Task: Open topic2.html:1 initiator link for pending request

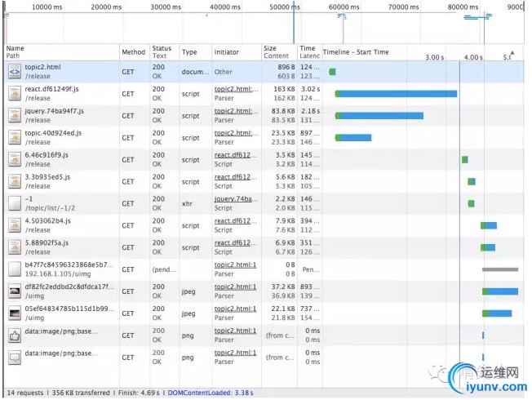Action: click(x=236, y=264)
